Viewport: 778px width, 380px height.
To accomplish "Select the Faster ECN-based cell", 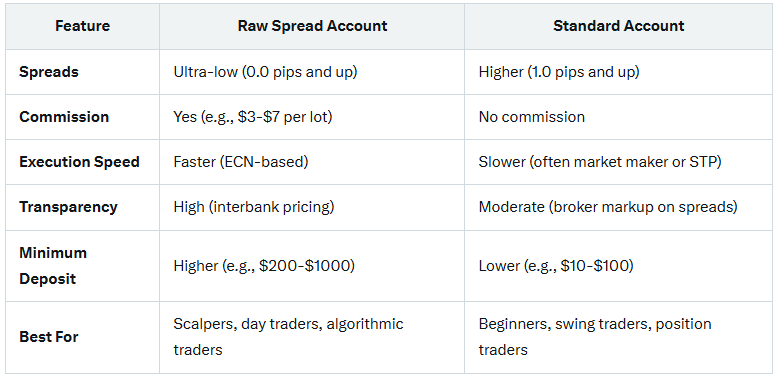I will [241, 162].
